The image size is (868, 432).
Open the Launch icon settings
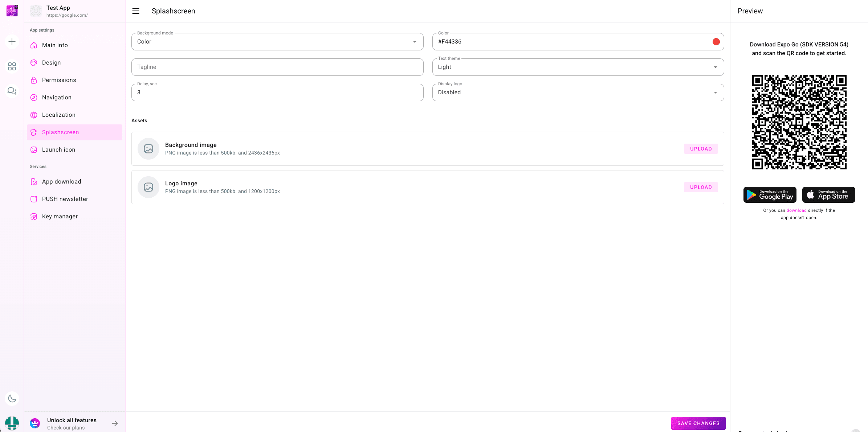[74, 150]
